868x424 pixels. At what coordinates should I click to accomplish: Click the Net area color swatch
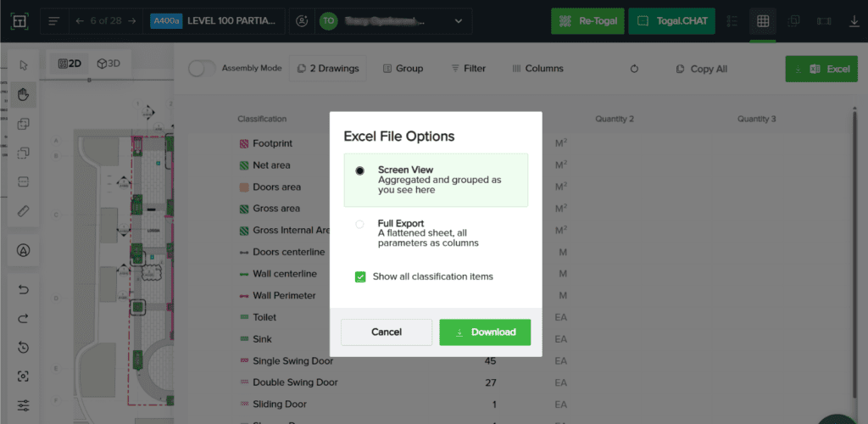click(243, 165)
